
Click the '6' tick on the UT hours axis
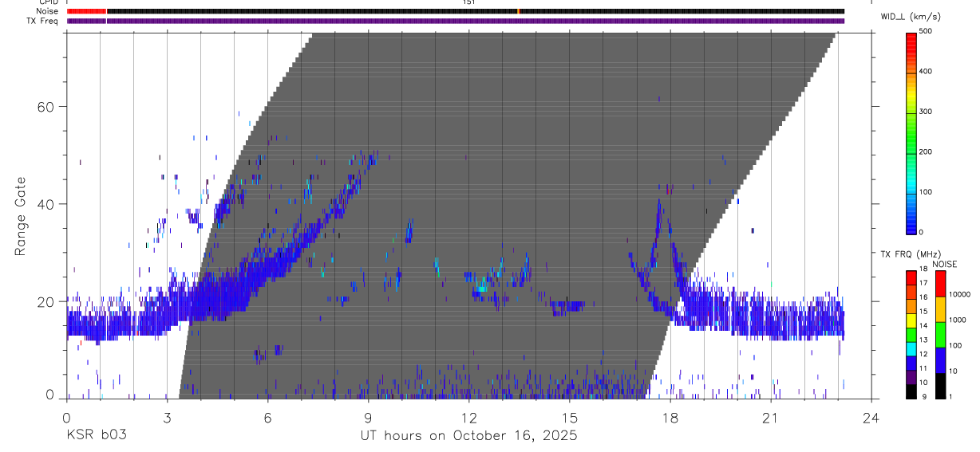[x=267, y=417]
